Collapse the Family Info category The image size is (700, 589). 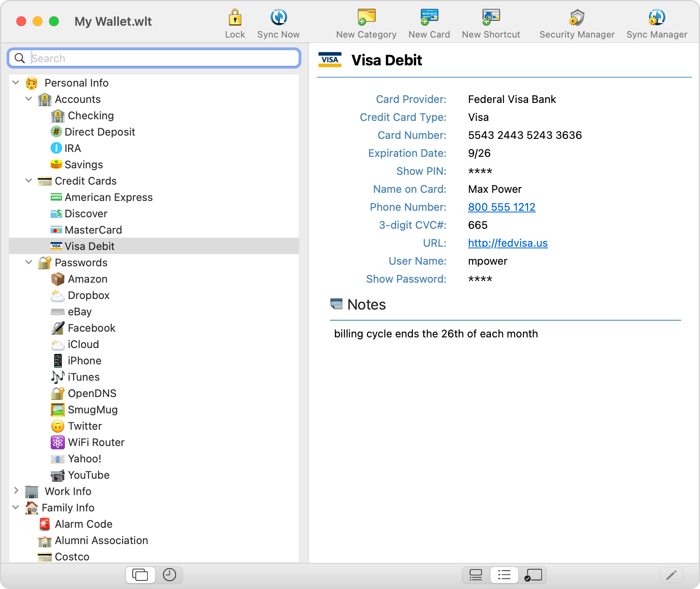16,507
